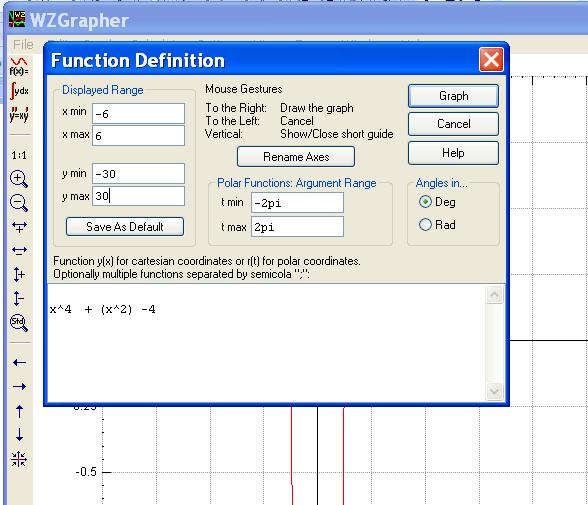Move the graph with the left arrow icon
This screenshot has height=505, width=588.
point(19,363)
